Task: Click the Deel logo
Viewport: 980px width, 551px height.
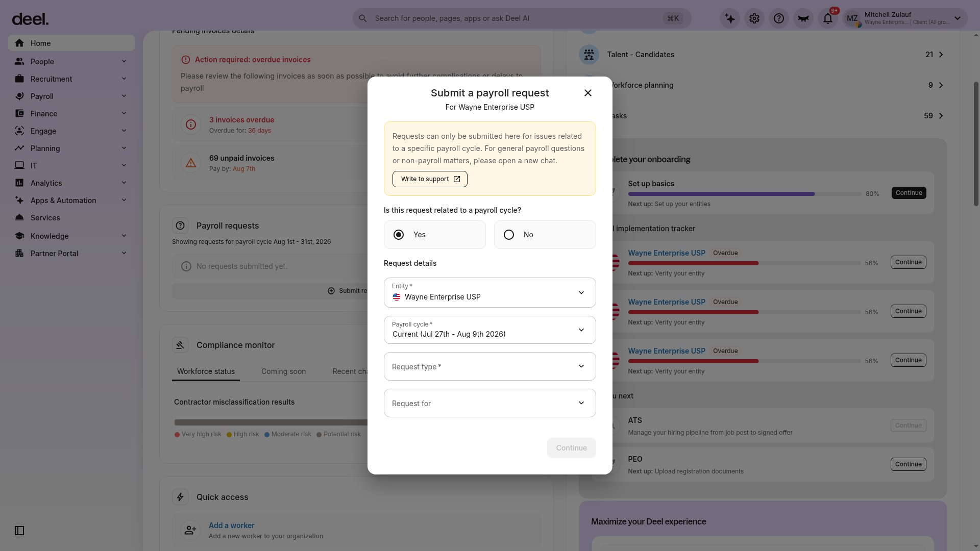Action: (30, 19)
